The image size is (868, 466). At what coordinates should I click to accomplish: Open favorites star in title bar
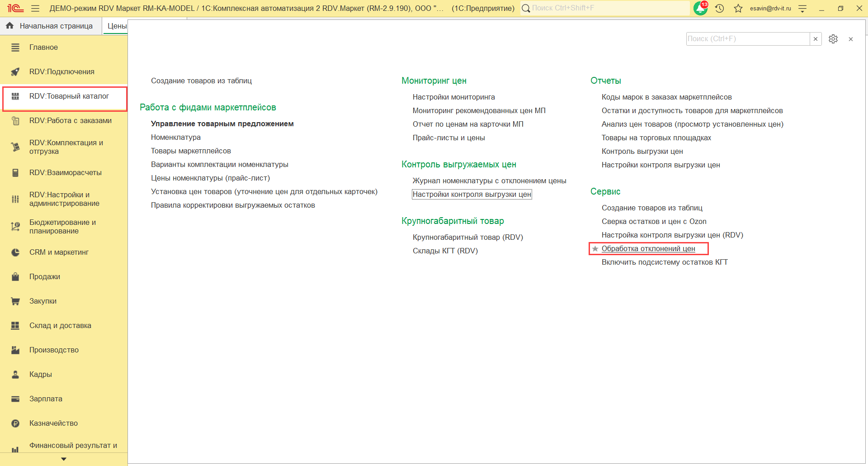[738, 8]
